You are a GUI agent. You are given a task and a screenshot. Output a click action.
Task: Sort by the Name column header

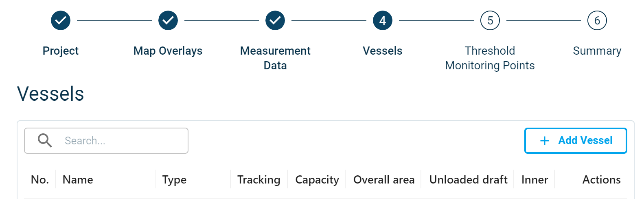pos(78,179)
